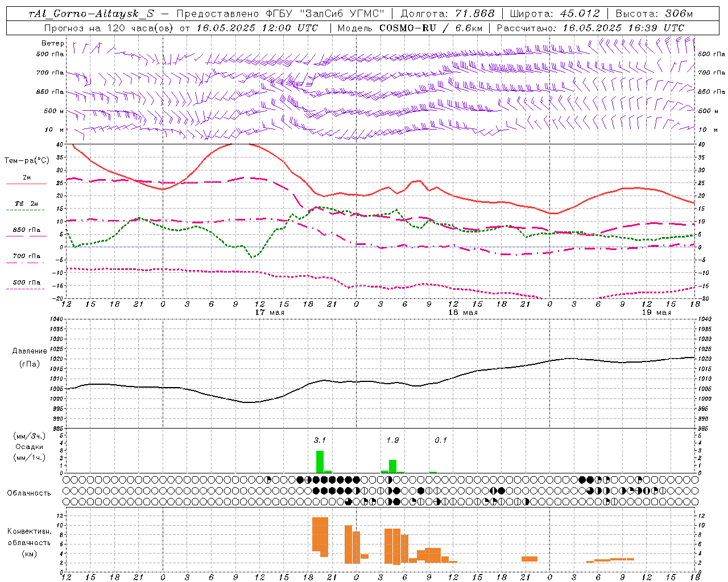728x582 pixels.
Task: Click the 700 гПа temperature legend entry
Action: [27, 256]
